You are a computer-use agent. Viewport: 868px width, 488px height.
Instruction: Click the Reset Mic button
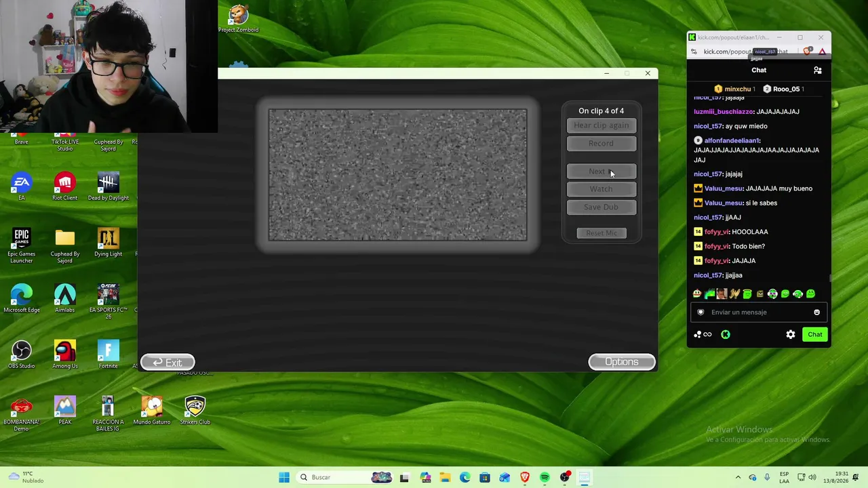[601, 233]
